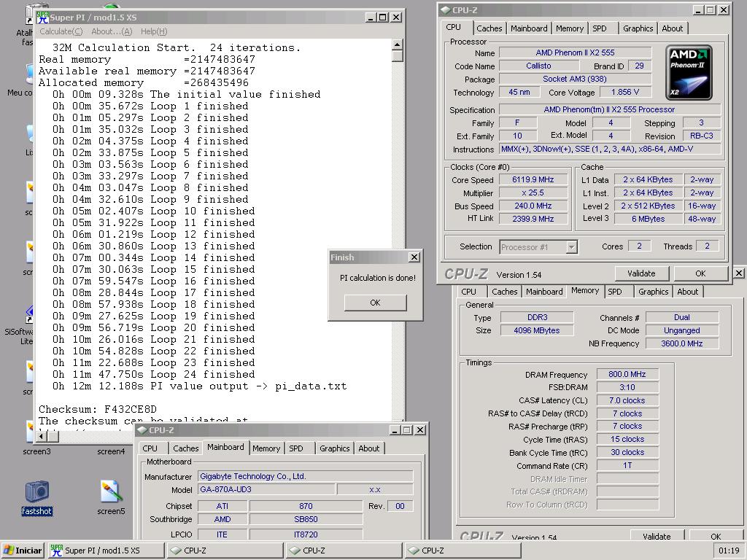This screenshot has width=747, height=560.
Task: Open Graphics tab in Mainboard CPU-Z window
Action: click(x=334, y=448)
